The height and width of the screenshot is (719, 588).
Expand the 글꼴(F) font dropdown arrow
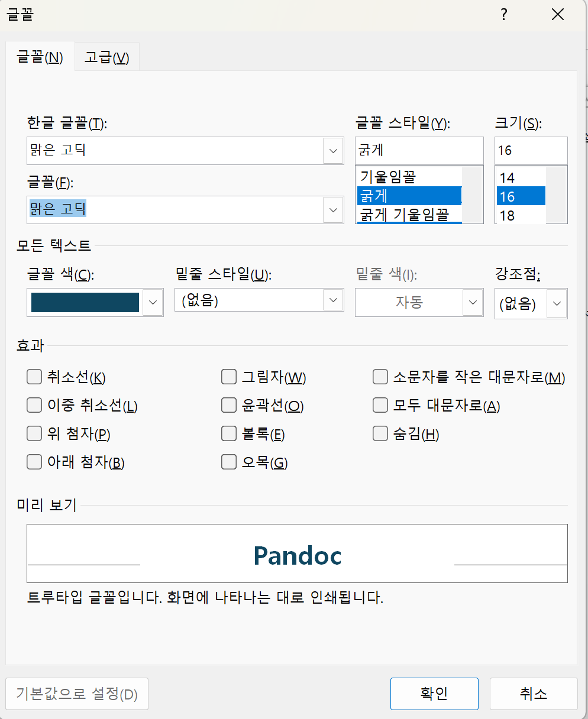(x=334, y=210)
